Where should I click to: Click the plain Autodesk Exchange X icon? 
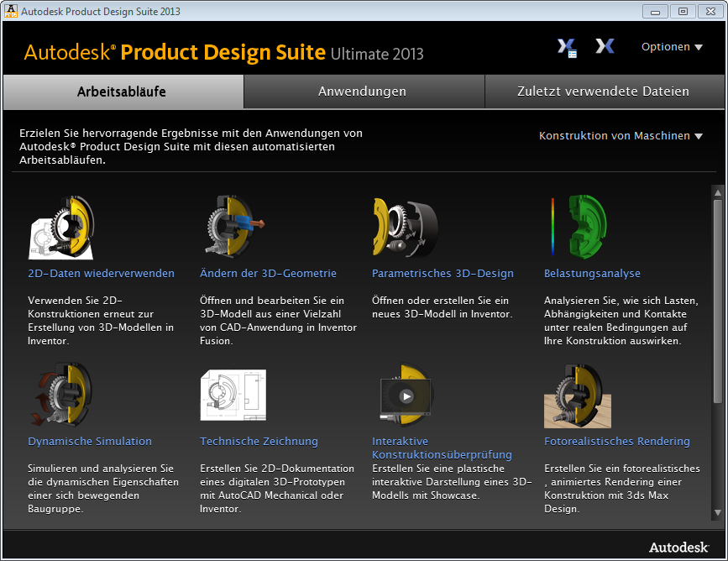(605, 46)
